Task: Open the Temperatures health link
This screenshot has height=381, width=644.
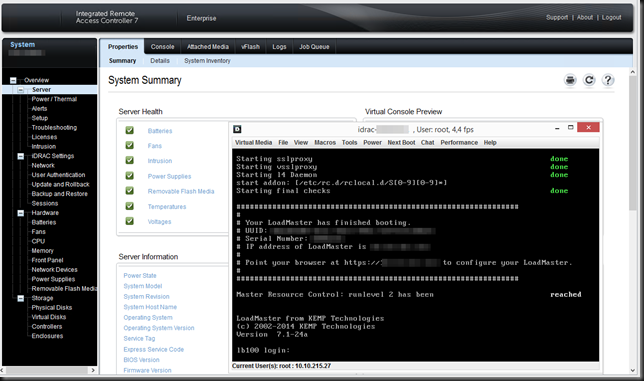Action: click(167, 207)
